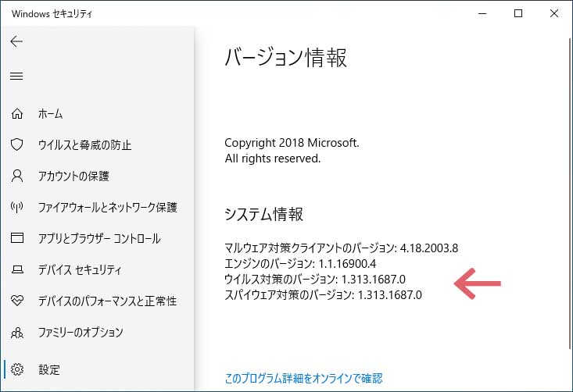Select アカウントの保護 in sidebar
The width and height of the screenshot is (573, 392).
(73, 176)
